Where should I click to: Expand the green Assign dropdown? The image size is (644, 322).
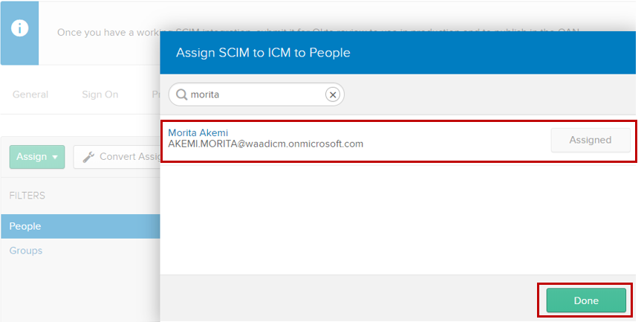tap(36, 157)
